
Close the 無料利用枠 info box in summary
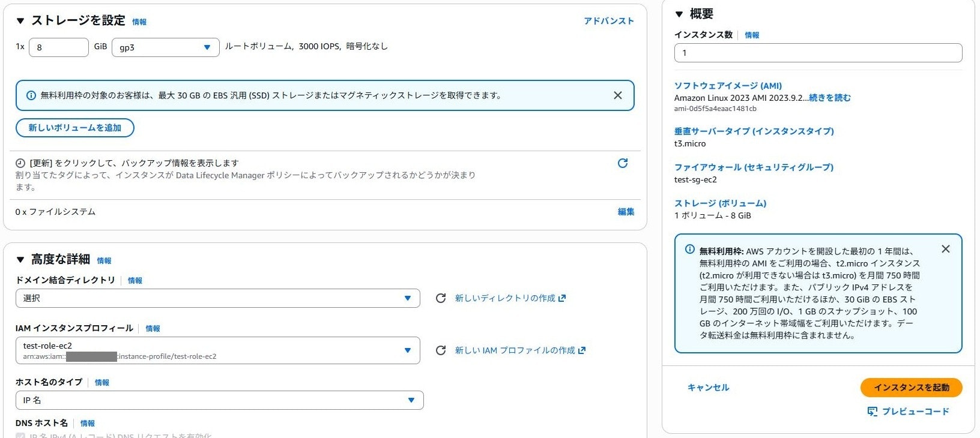[x=946, y=249]
